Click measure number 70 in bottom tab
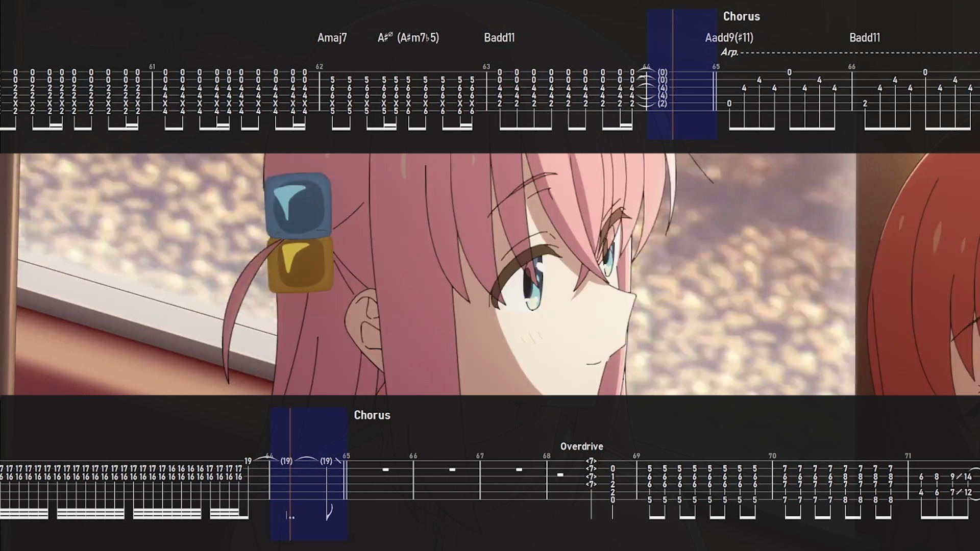 pos(772,456)
